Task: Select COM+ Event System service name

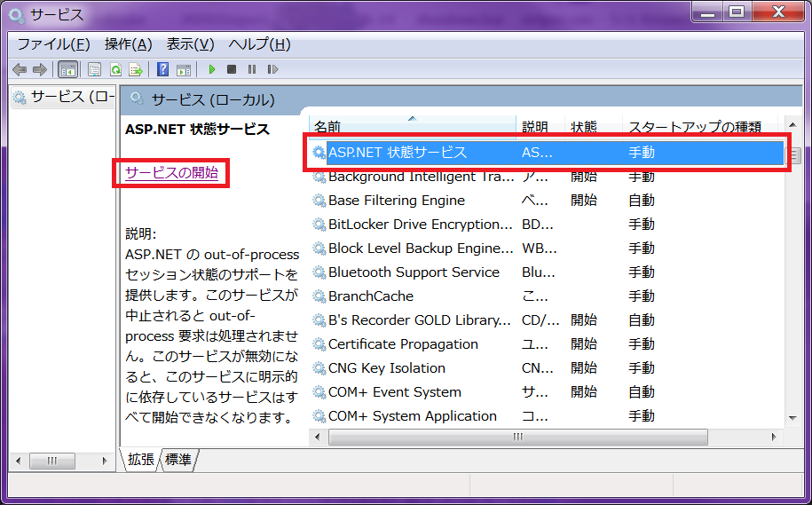Action: pos(395,392)
